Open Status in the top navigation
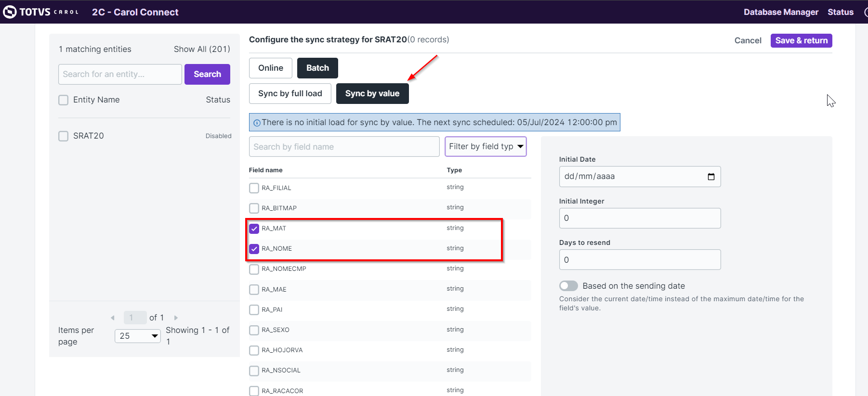 [x=841, y=12]
